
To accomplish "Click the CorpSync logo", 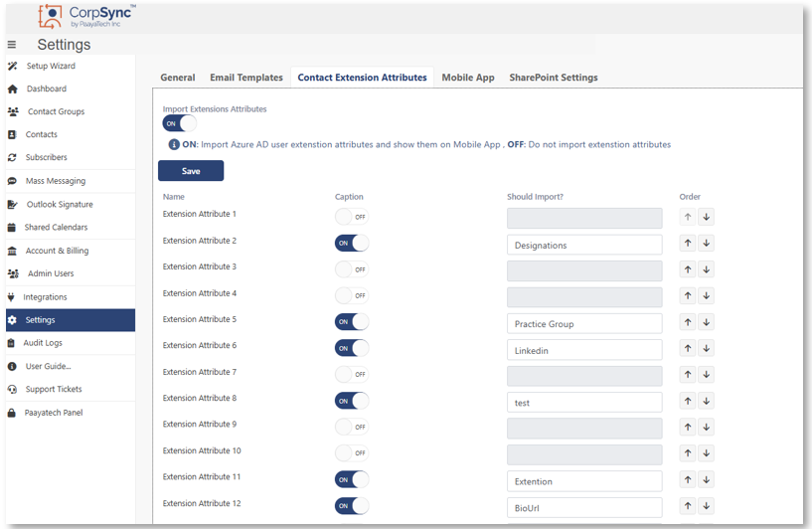I will click(87, 16).
